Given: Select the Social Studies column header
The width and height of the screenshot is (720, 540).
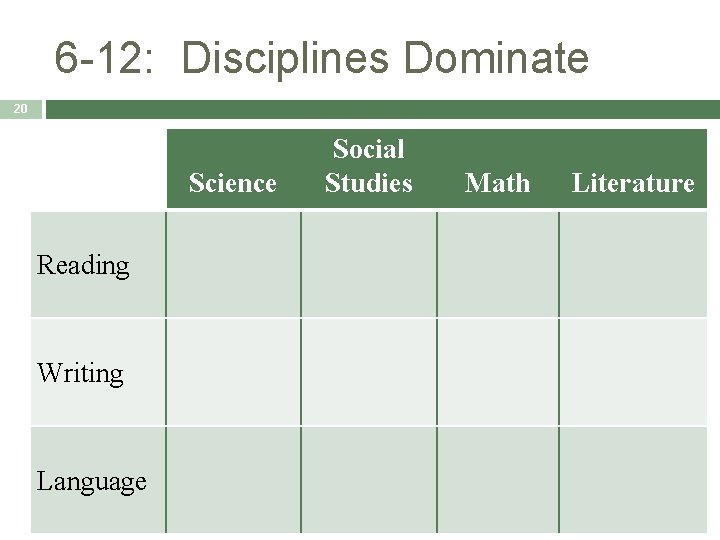Looking at the screenshot, I should point(369,166).
